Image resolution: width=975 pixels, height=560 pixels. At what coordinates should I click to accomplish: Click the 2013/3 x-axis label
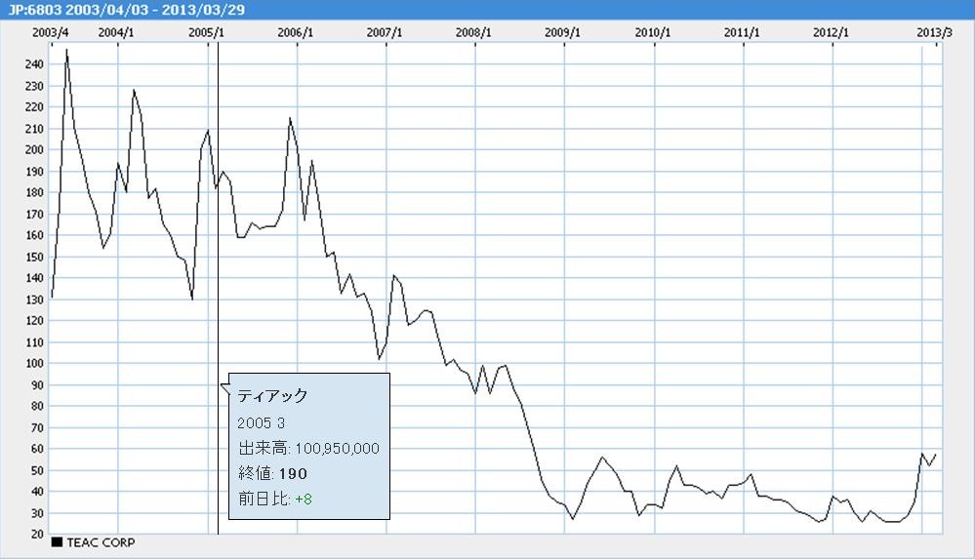[935, 33]
